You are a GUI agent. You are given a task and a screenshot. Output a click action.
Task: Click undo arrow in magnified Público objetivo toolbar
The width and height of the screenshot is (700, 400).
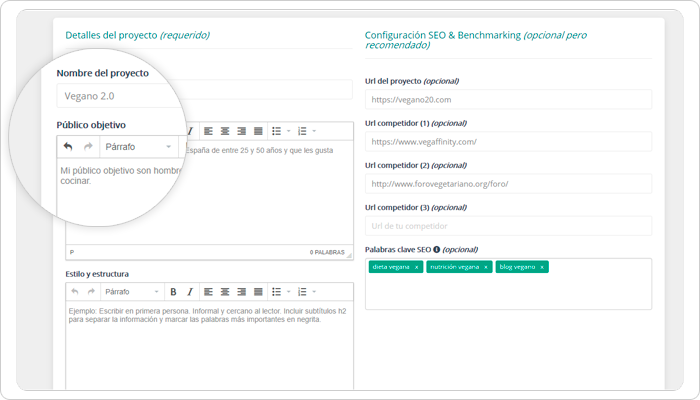68,146
